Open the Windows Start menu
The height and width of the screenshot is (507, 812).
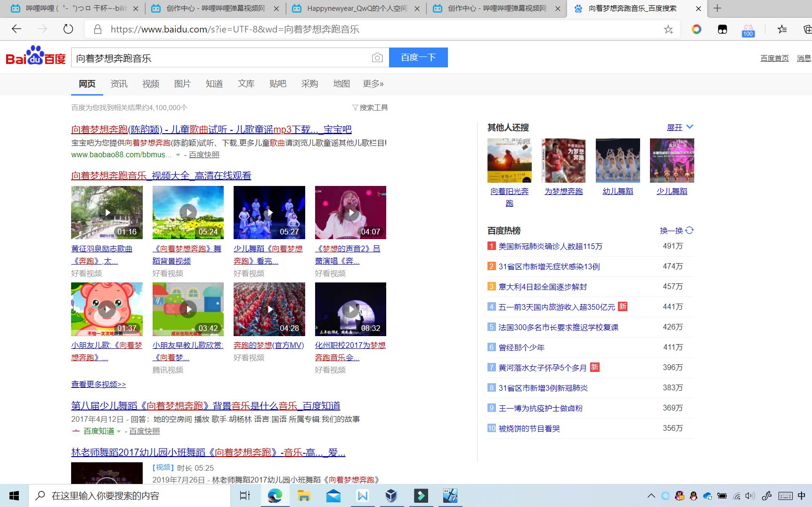[x=14, y=496]
